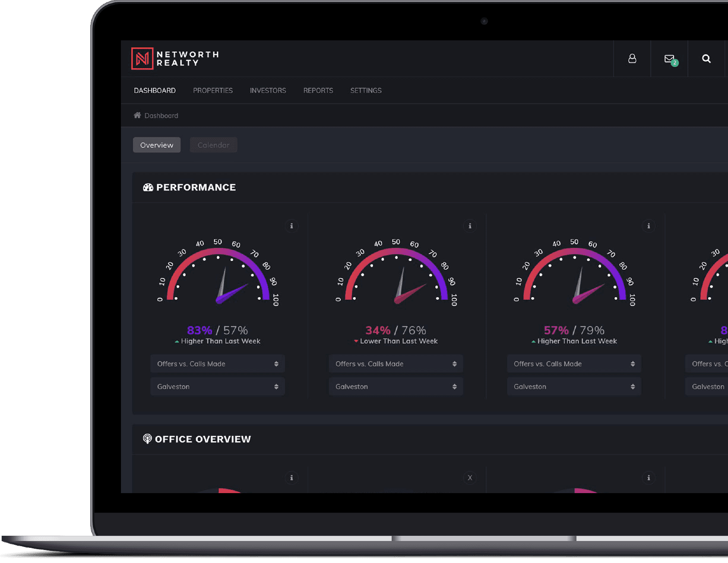The image size is (728, 563).
Task: Click the home breadcrumb icon
Action: pos(137,115)
